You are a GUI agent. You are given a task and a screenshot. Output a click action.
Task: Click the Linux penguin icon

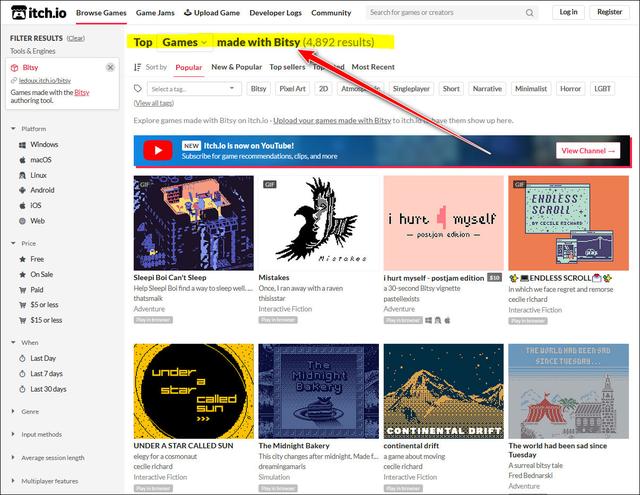[22, 175]
